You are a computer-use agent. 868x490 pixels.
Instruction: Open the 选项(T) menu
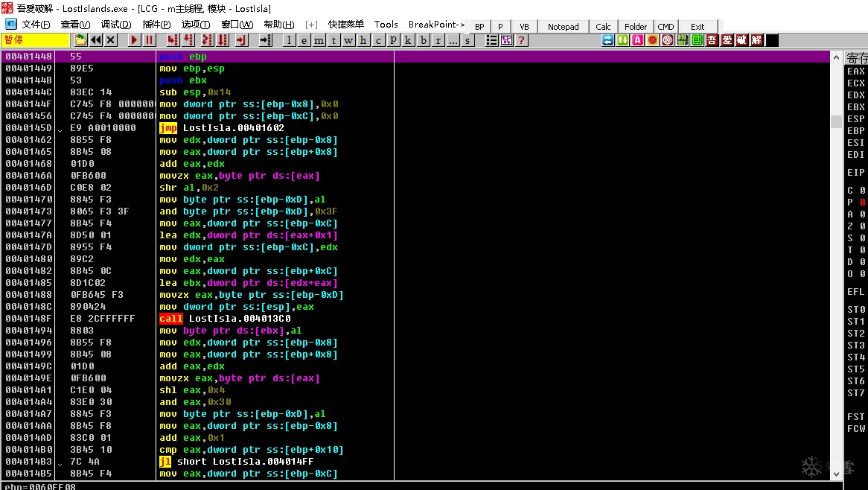196,25
